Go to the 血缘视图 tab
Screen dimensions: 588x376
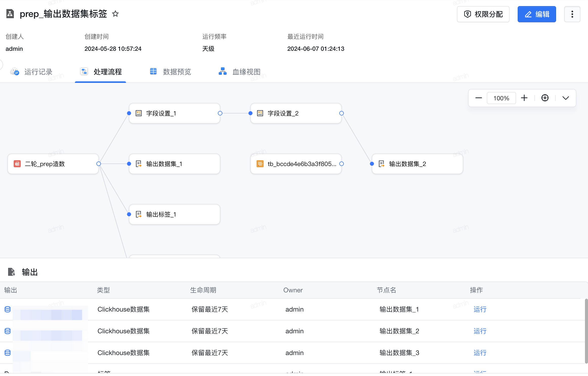(239, 72)
